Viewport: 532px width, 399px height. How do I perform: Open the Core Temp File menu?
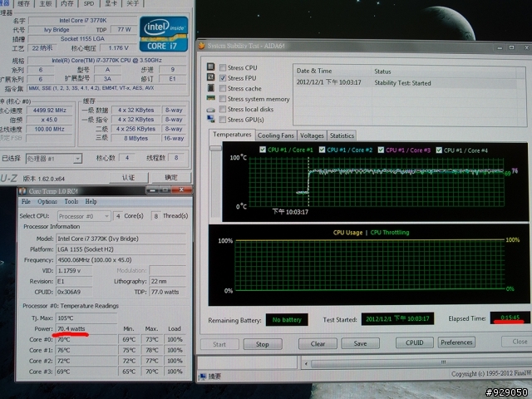pos(26,201)
